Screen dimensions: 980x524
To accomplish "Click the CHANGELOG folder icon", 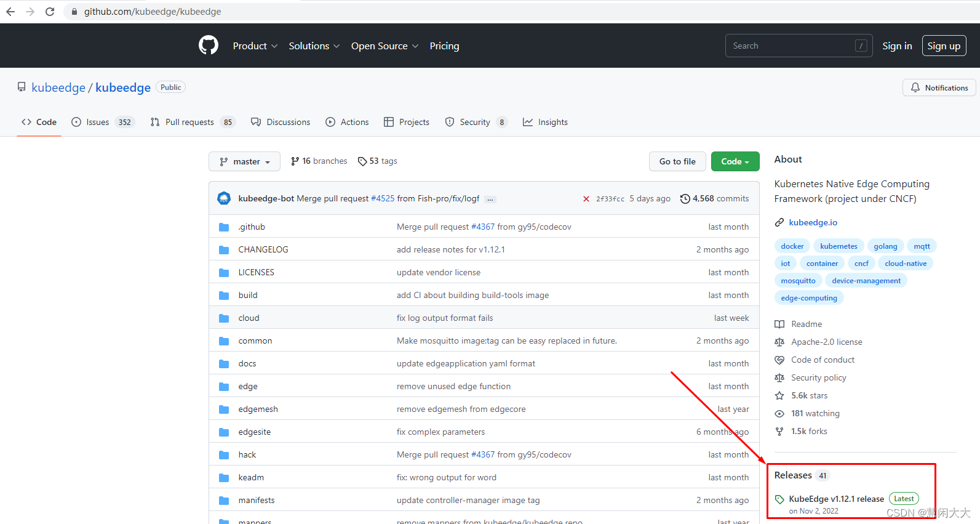I will 224,250.
